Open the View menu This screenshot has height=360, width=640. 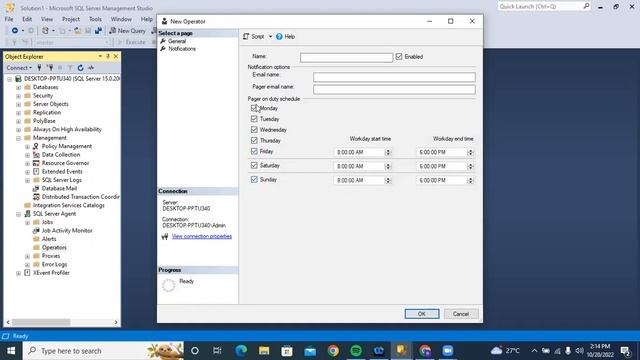click(x=47, y=19)
